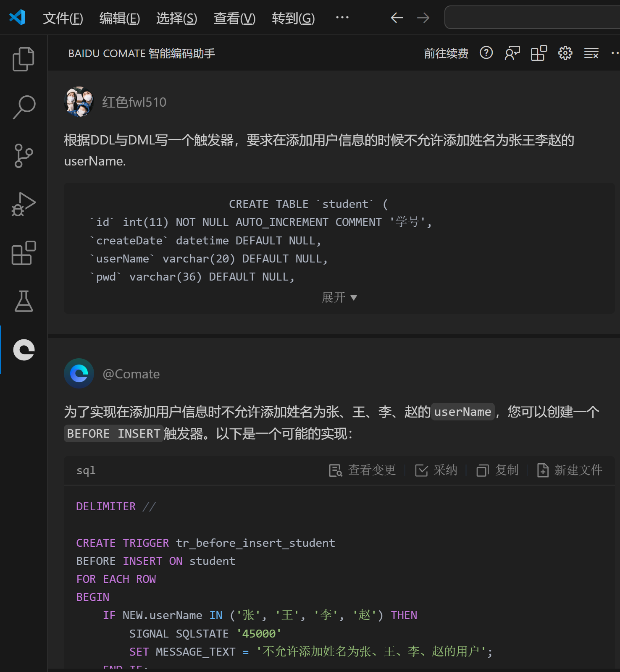
Task: Open the 查看(V) menu
Action: [234, 18]
